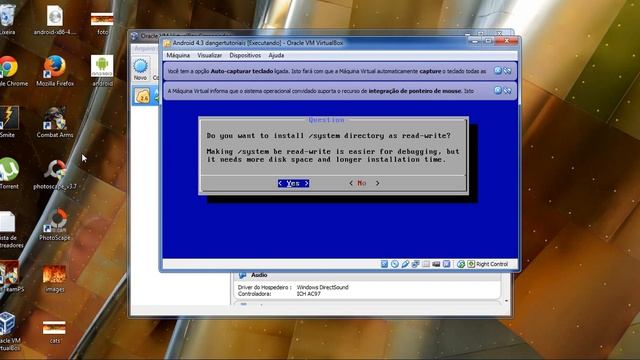
Task: Open the uTorrent desktop shortcut
Action: coord(9,174)
